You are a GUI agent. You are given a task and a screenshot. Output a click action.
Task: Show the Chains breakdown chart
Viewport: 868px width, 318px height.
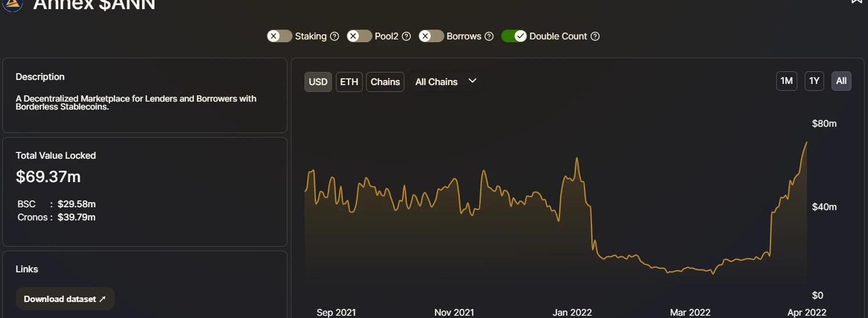tap(385, 82)
